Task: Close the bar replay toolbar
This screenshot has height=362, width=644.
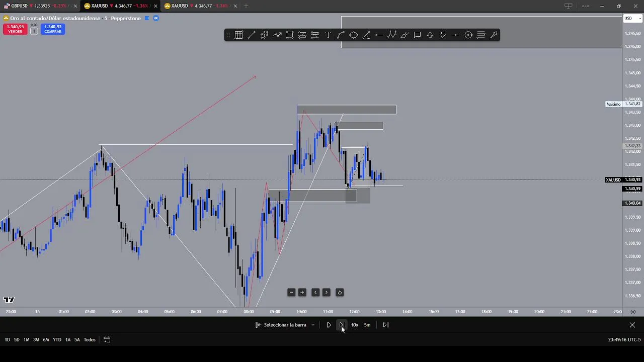Action: point(632,325)
